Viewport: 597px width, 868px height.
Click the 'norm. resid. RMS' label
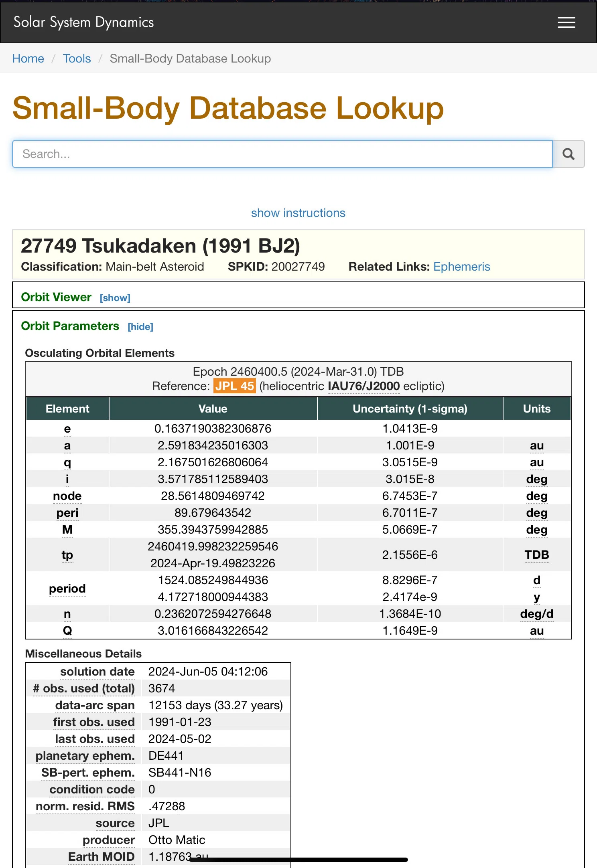pos(85,806)
